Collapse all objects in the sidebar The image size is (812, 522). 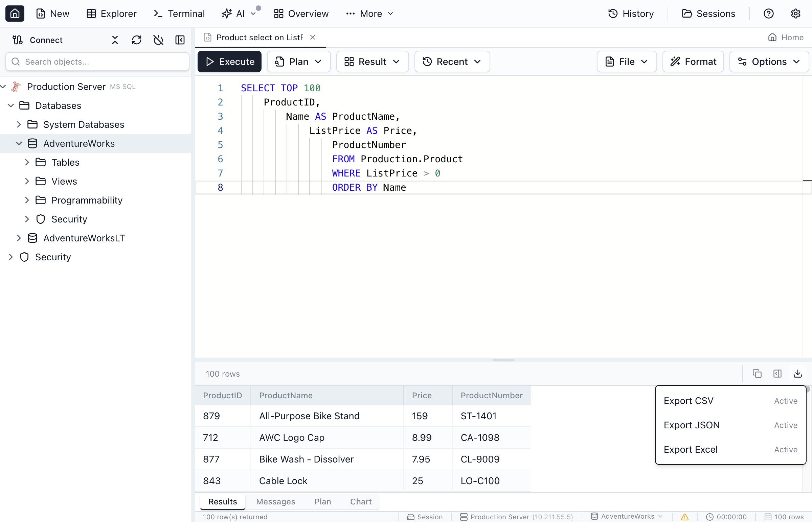point(115,40)
